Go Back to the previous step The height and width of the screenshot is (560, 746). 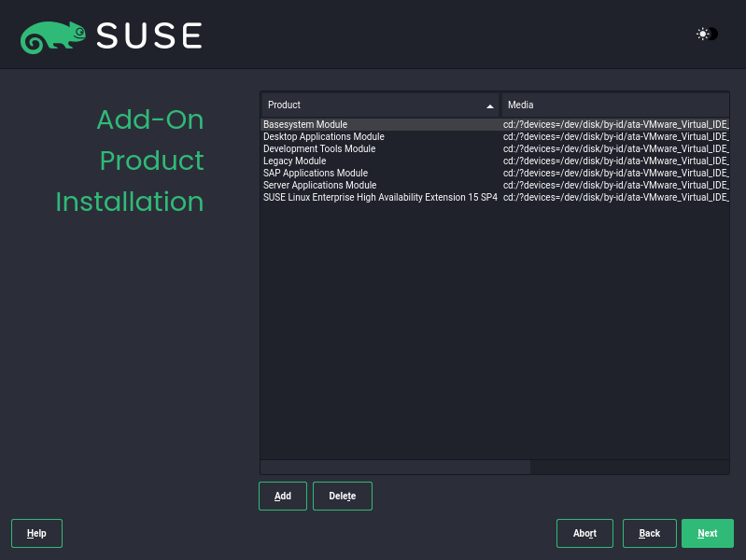(x=650, y=533)
